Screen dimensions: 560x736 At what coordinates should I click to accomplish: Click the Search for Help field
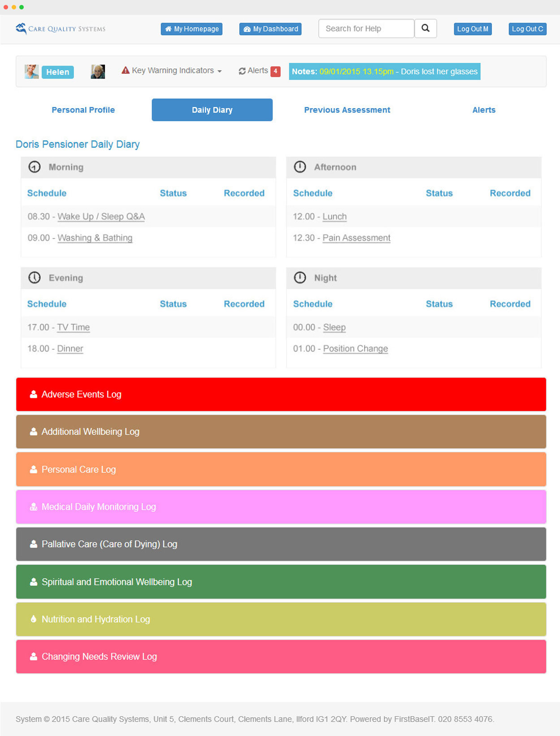pyautogui.click(x=366, y=29)
